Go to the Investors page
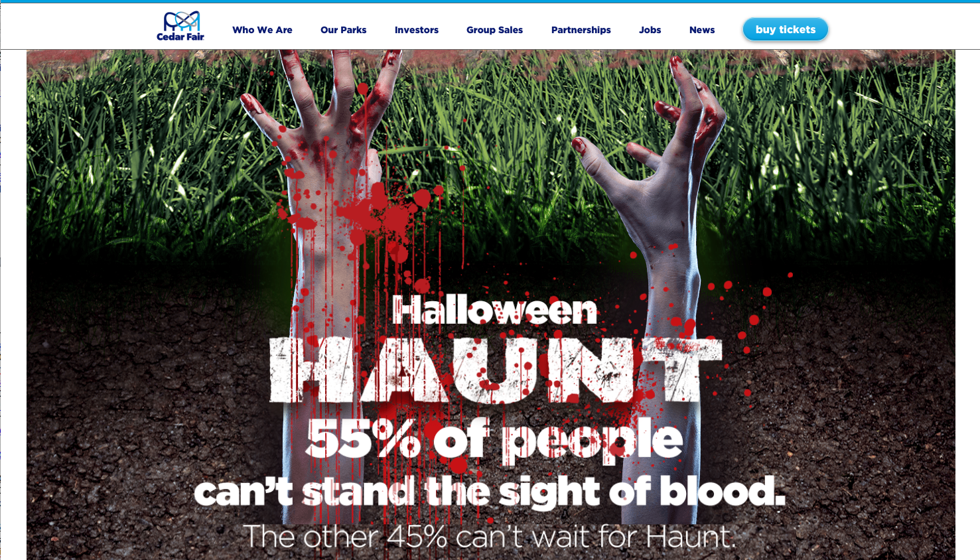Viewport: 980px width, 560px height. (417, 30)
